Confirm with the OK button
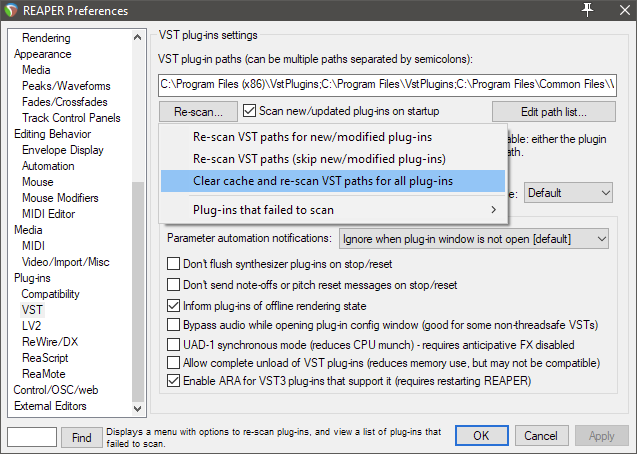The height and width of the screenshot is (454, 637). click(481, 436)
